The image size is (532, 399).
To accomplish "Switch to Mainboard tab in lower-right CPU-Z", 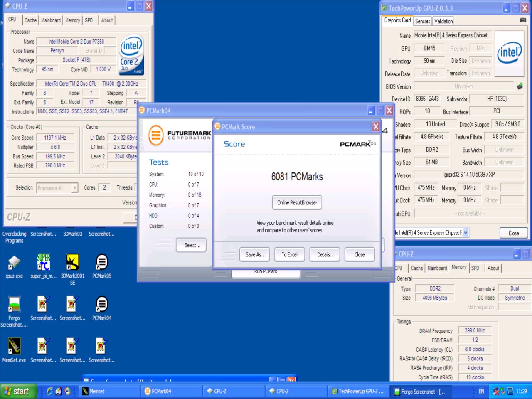I will [x=437, y=268].
